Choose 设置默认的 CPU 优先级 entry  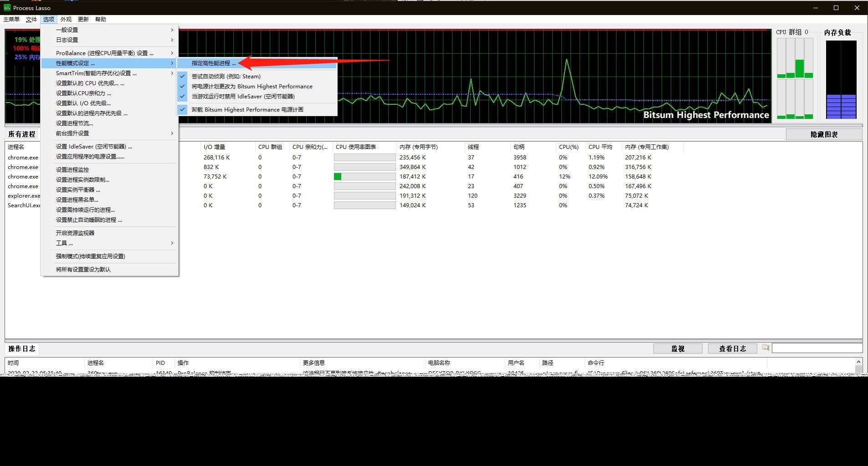coord(109,83)
